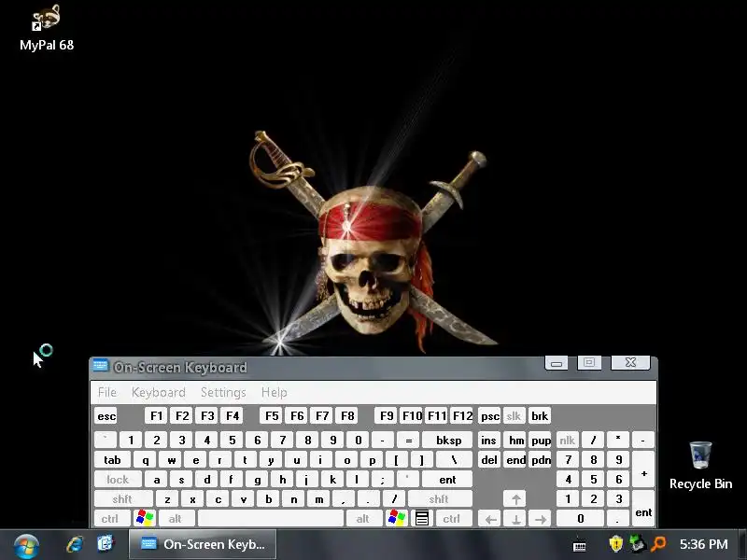The height and width of the screenshot is (560, 747).
Task: Click the psc print screen key
Action: 489,415
